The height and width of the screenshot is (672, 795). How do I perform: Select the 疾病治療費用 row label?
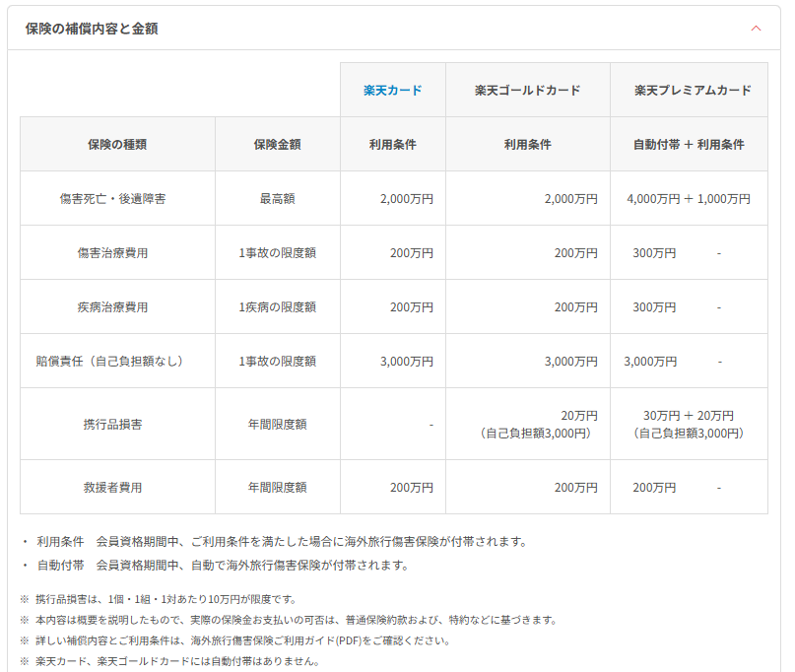point(112,306)
